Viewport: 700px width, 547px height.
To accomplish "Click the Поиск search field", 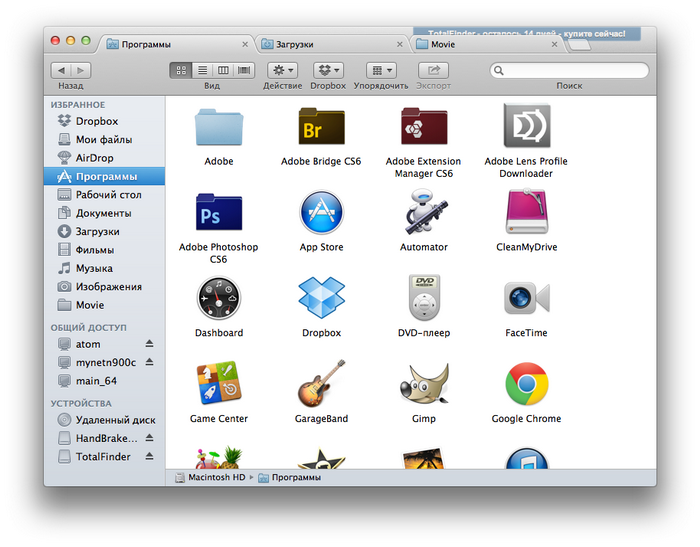I will [571, 70].
